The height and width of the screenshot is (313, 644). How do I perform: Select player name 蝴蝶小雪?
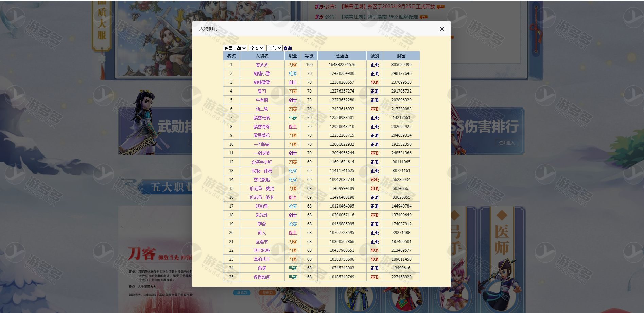[x=262, y=73]
